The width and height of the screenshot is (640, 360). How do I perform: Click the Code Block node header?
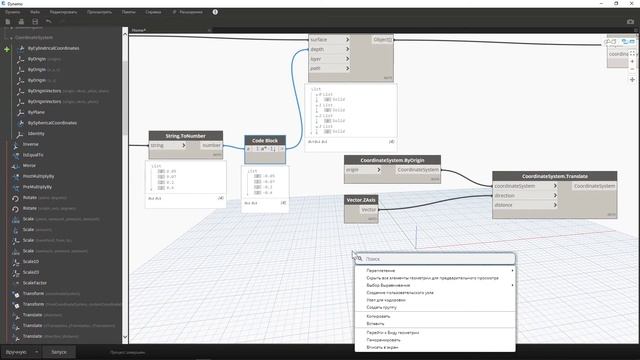coord(265,140)
